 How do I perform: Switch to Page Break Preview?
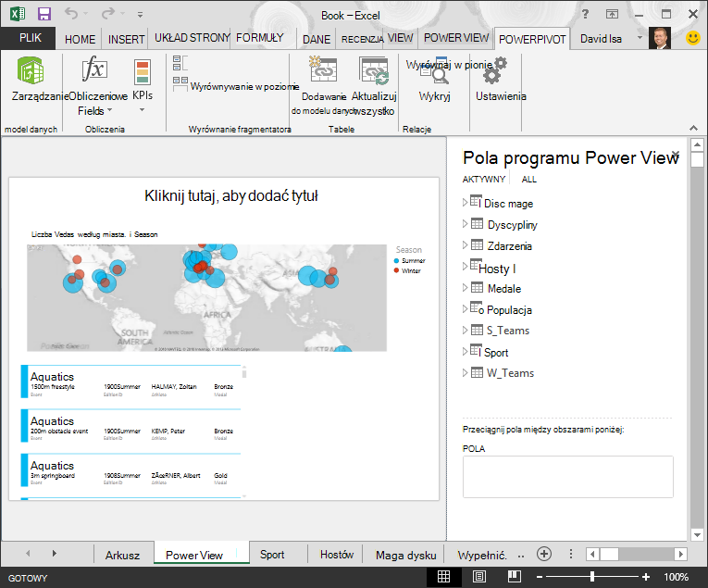click(515, 577)
